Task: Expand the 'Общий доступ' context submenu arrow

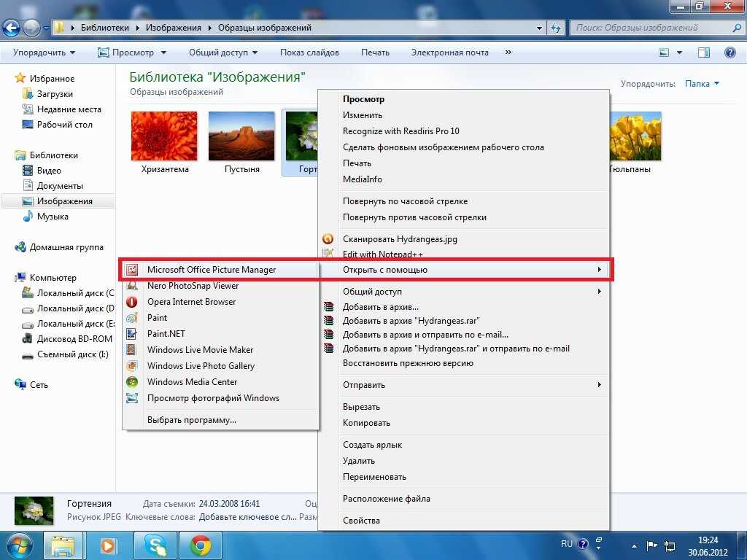Action: pyautogui.click(x=600, y=292)
